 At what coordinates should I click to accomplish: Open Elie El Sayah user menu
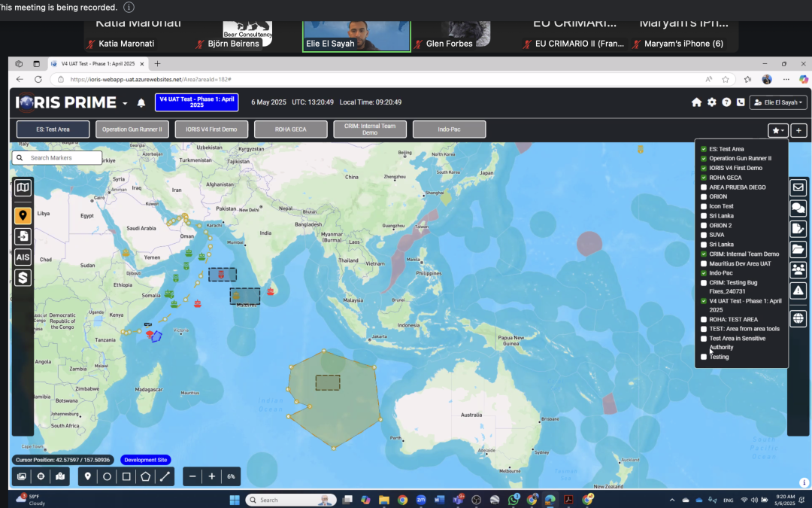point(778,102)
